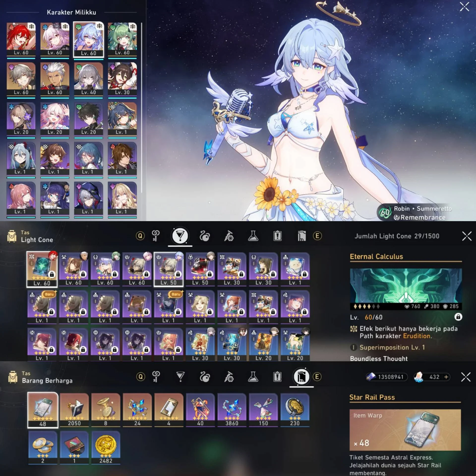This screenshot has height=476, width=476.
Task: Close the Light Cone bag with X
Action: click(x=467, y=236)
